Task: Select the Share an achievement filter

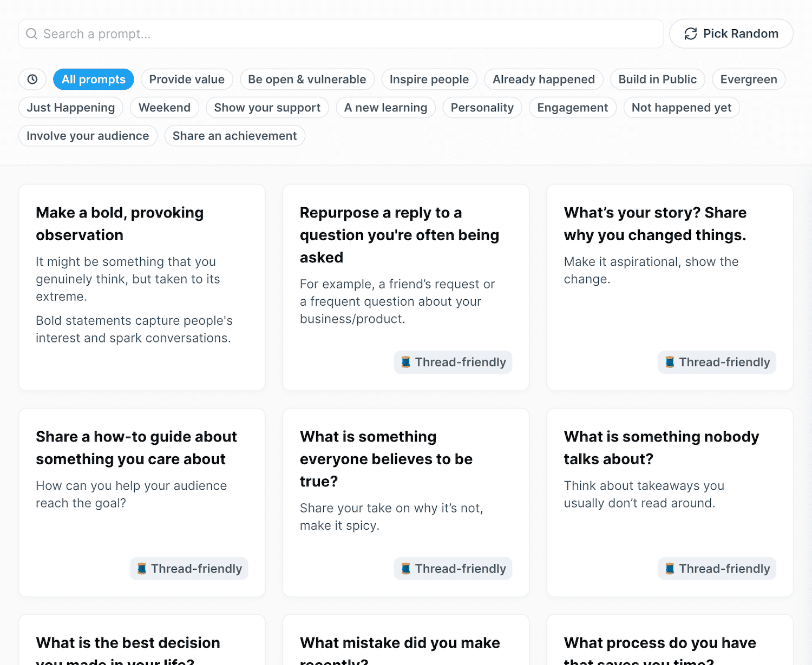Action: tap(234, 135)
